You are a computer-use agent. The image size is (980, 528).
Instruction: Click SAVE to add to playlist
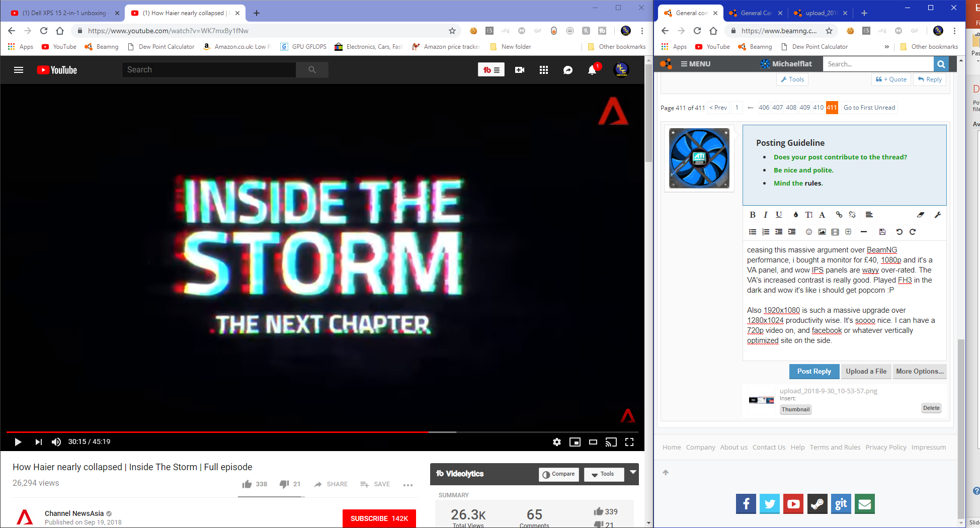375,484
